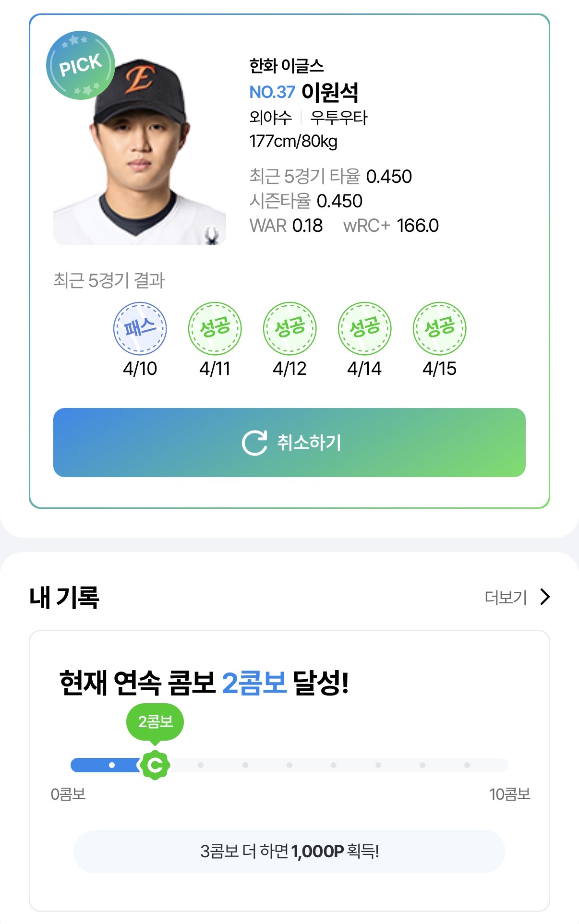Image resolution: width=579 pixels, height=924 pixels.
Task: Click the 패스 stamp for 4/10
Action: tap(140, 328)
